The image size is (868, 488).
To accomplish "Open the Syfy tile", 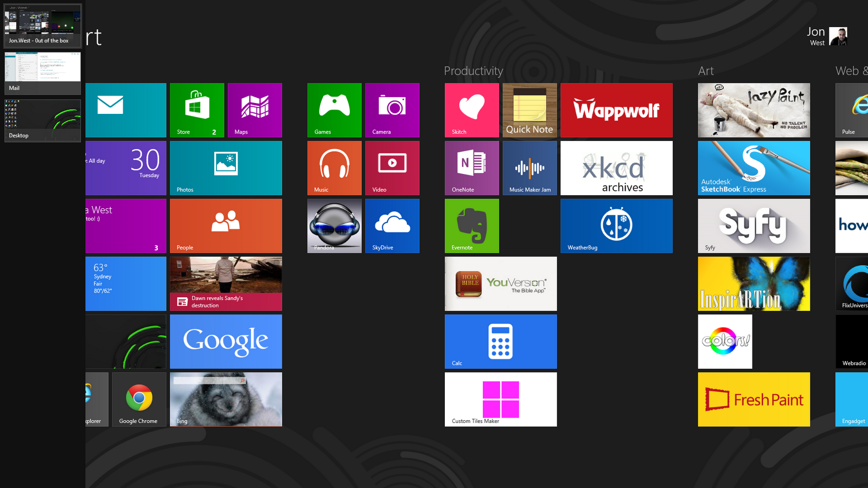I will tap(754, 226).
